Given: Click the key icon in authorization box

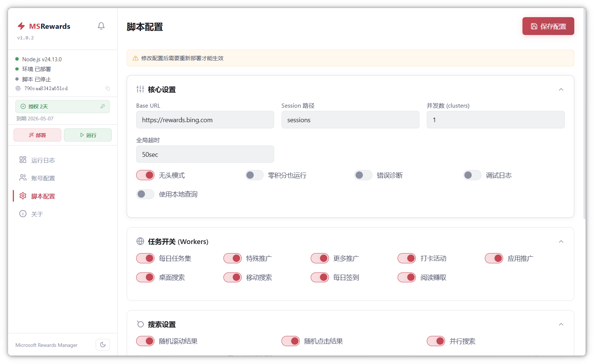Looking at the screenshot, I should pyautogui.click(x=103, y=106).
